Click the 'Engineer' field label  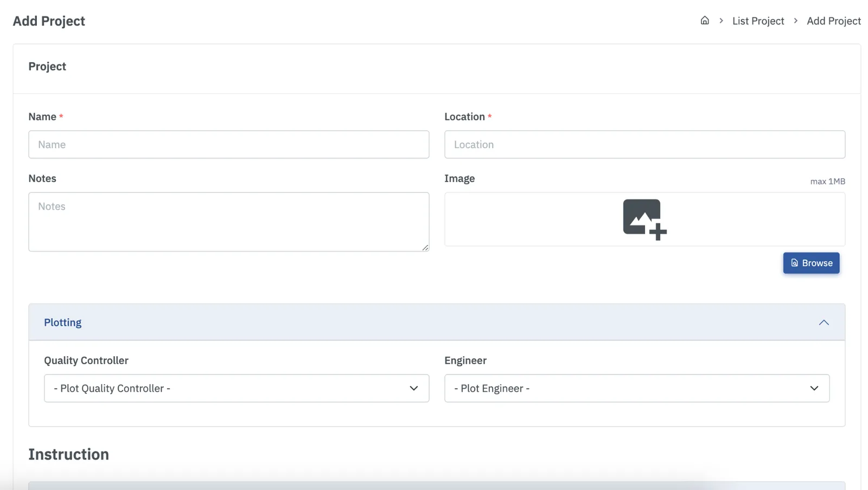(465, 360)
